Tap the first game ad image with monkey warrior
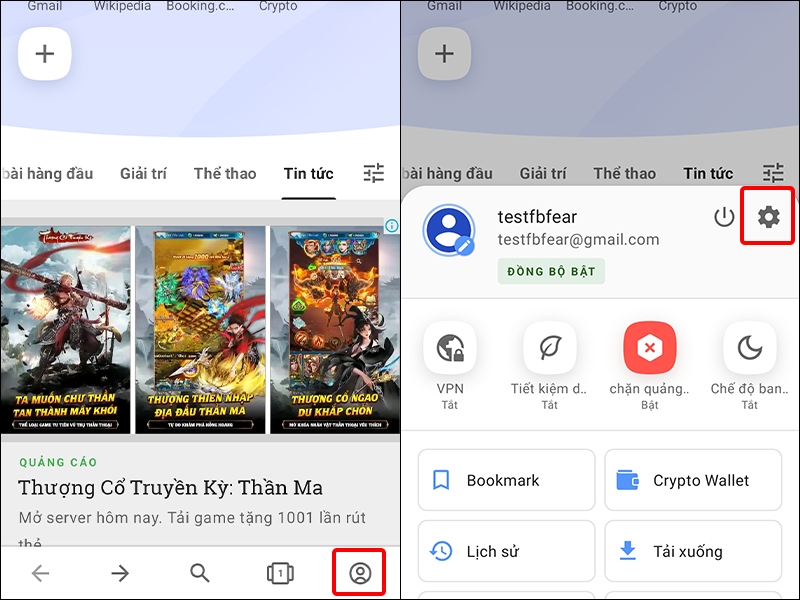The image size is (800, 600). click(65, 330)
